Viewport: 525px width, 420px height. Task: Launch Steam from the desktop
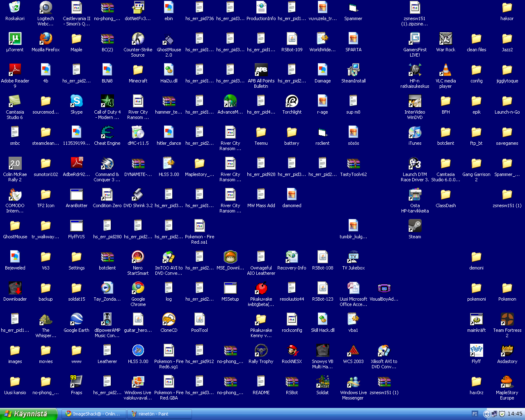[x=415, y=226]
